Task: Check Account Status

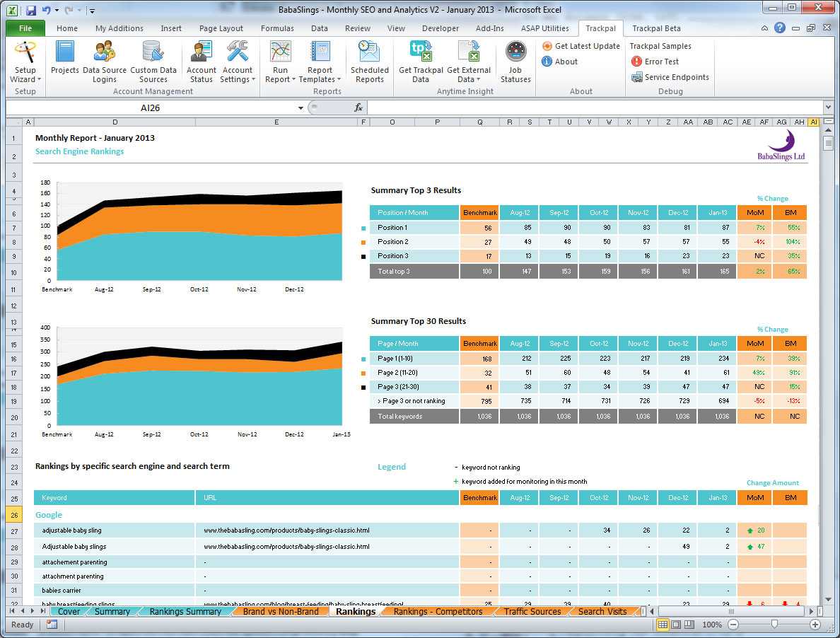Action: [202, 62]
